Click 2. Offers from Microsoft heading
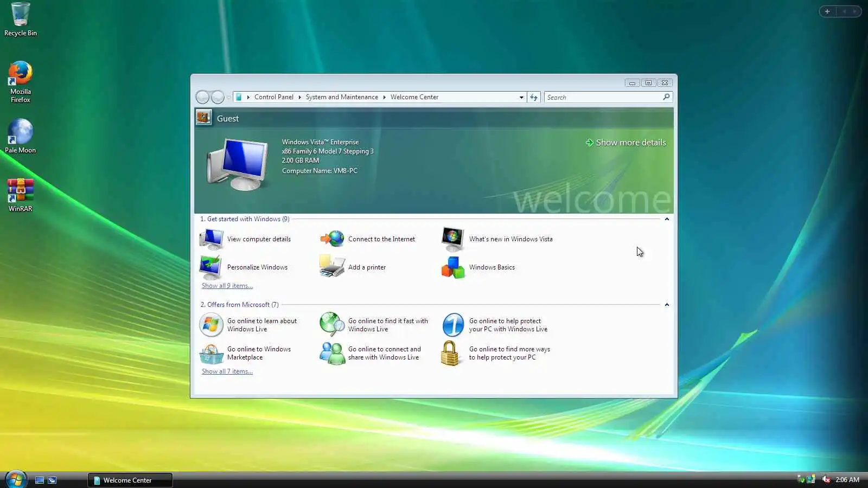Viewport: 868px width, 488px height. click(239, 305)
